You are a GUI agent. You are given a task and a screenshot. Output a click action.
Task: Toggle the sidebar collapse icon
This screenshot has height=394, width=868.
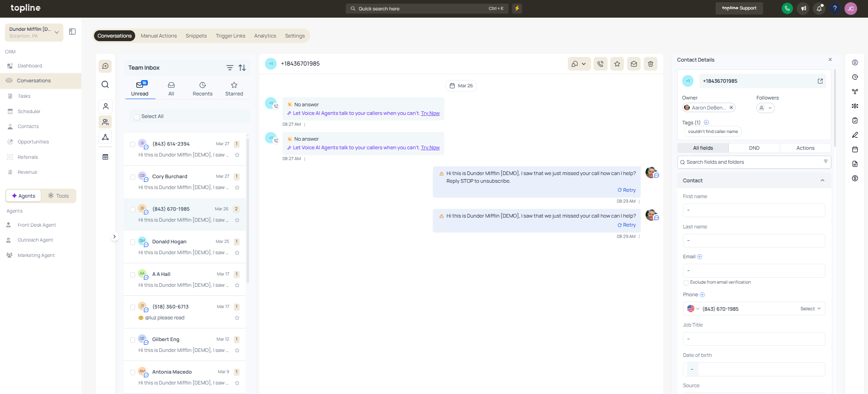[72, 32]
